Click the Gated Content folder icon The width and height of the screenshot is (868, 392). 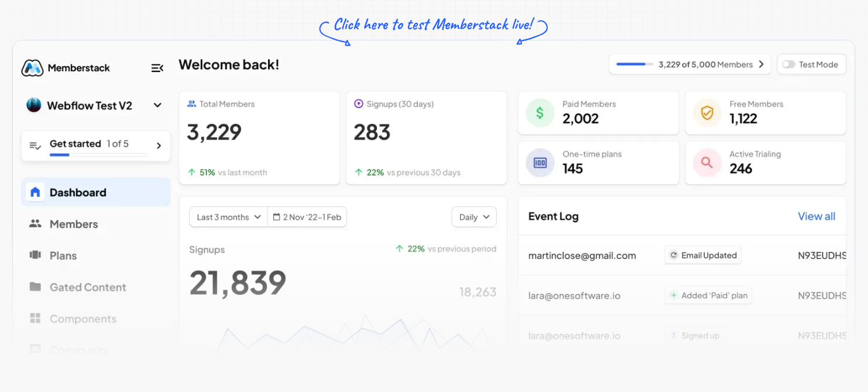click(x=35, y=287)
